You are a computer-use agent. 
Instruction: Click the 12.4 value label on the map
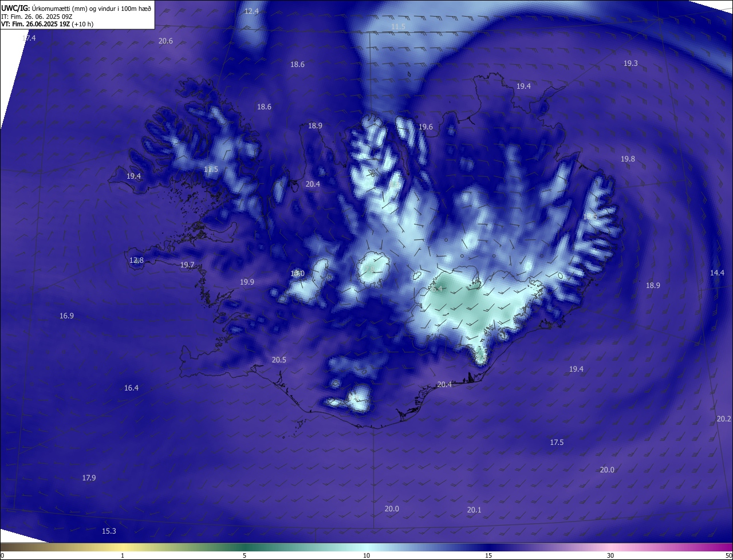pyautogui.click(x=251, y=11)
